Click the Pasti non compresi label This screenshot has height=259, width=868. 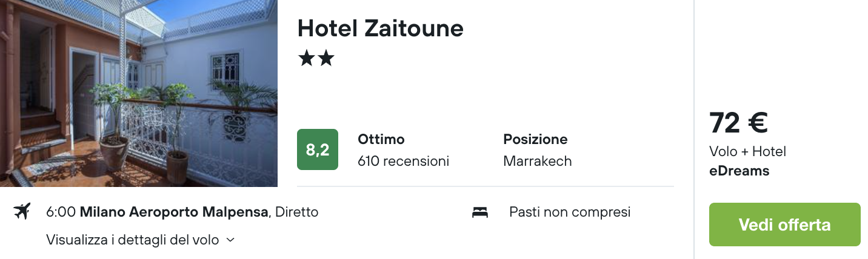(x=570, y=212)
